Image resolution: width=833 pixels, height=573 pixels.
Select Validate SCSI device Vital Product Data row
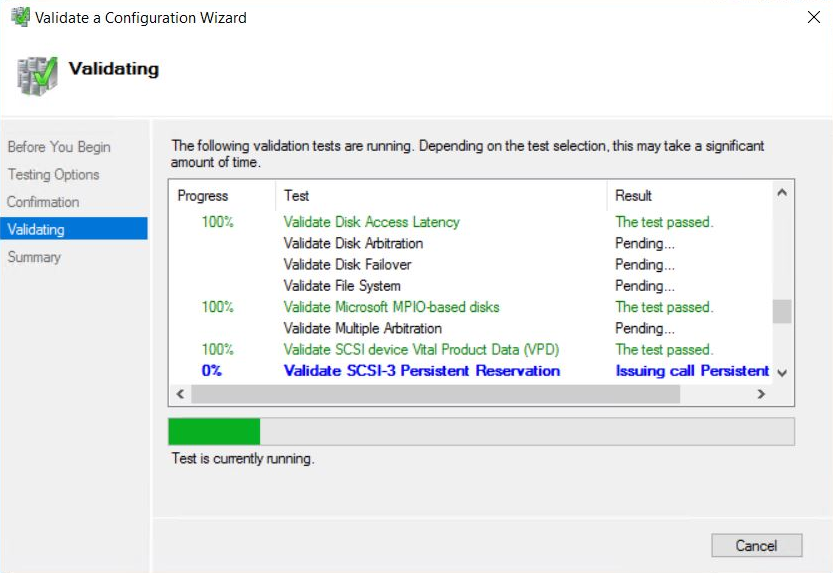click(x=470, y=349)
